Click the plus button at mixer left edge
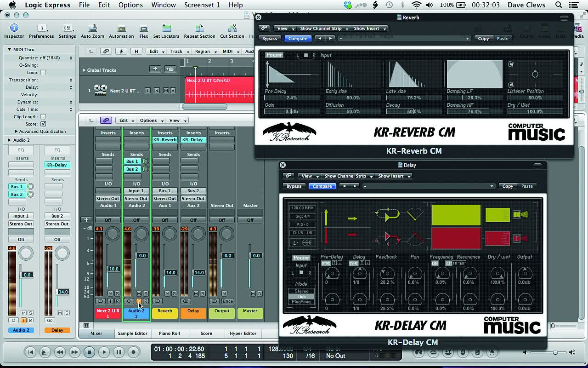This screenshot has height=368, width=588. tap(86, 220)
